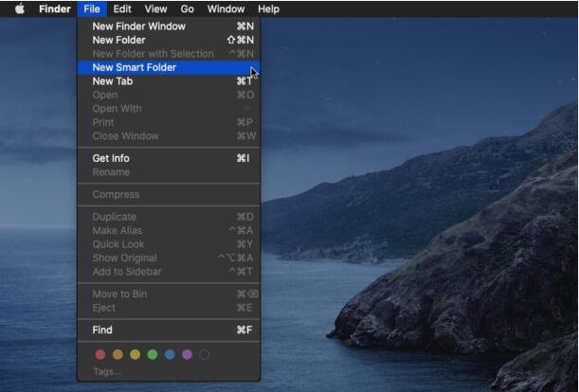Apply the red tag color dot
The height and width of the screenshot is (392, 579).
(100, 354)
